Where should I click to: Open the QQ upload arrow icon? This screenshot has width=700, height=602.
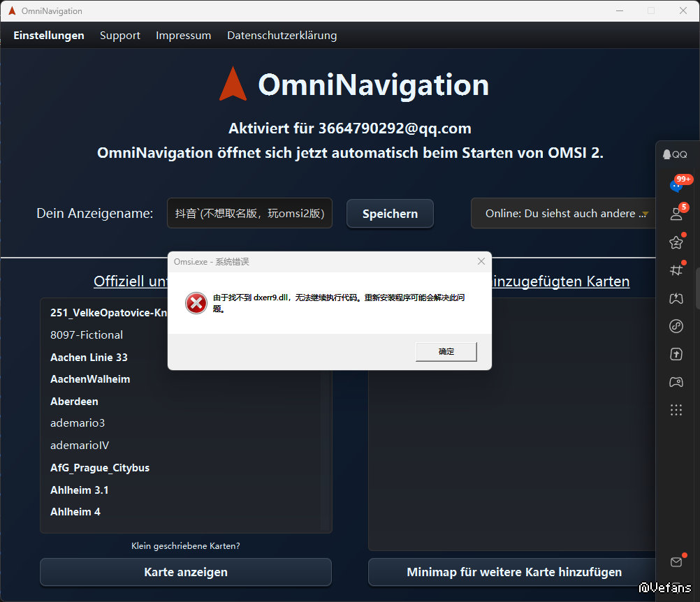tap(676, 354)
